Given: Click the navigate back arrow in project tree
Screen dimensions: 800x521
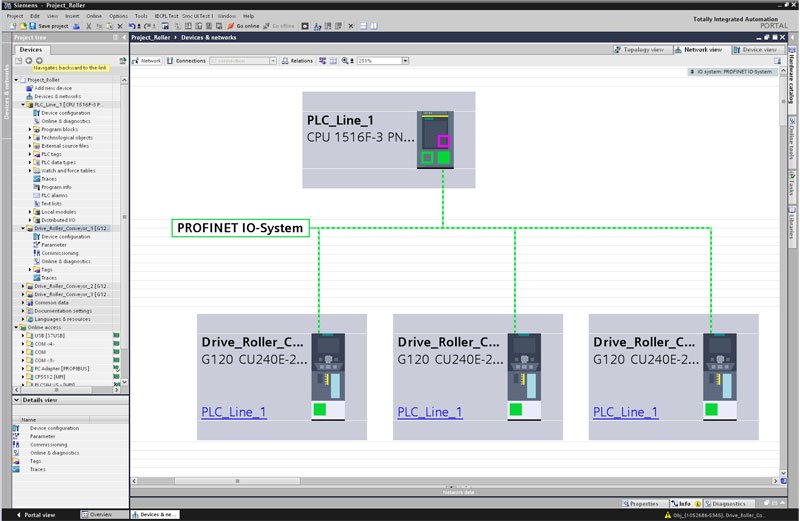Looking at the screenshot, I should pyautogui.click(x=30, y=60).
